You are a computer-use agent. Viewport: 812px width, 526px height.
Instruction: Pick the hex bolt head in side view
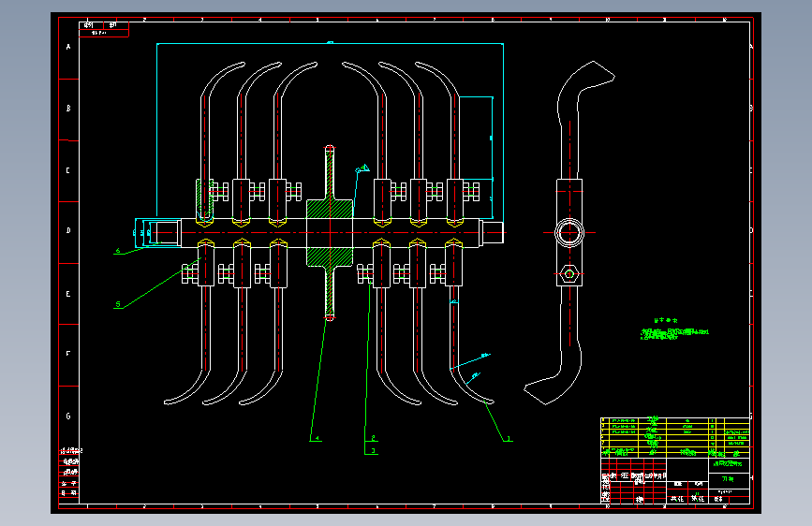tap(569, 273)
